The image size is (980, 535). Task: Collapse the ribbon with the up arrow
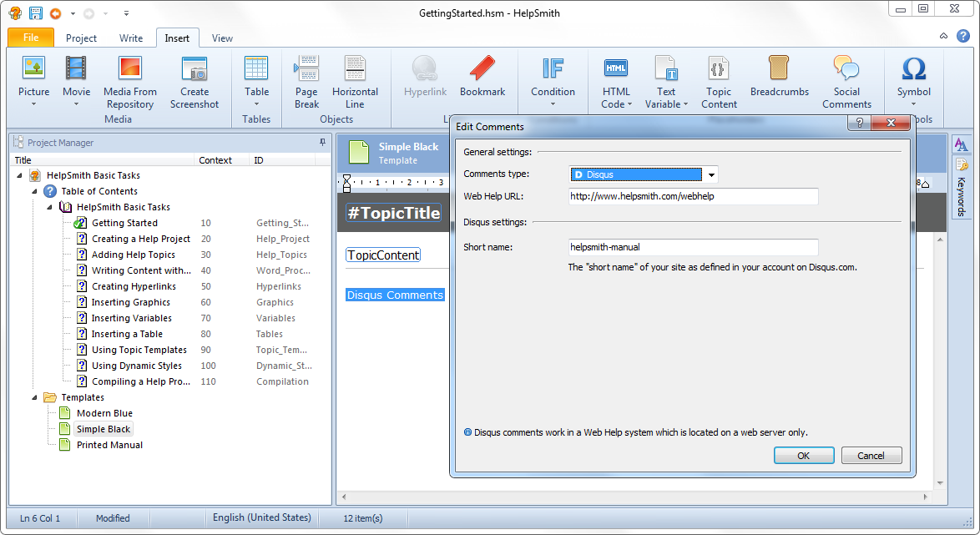tap(944, 36)
